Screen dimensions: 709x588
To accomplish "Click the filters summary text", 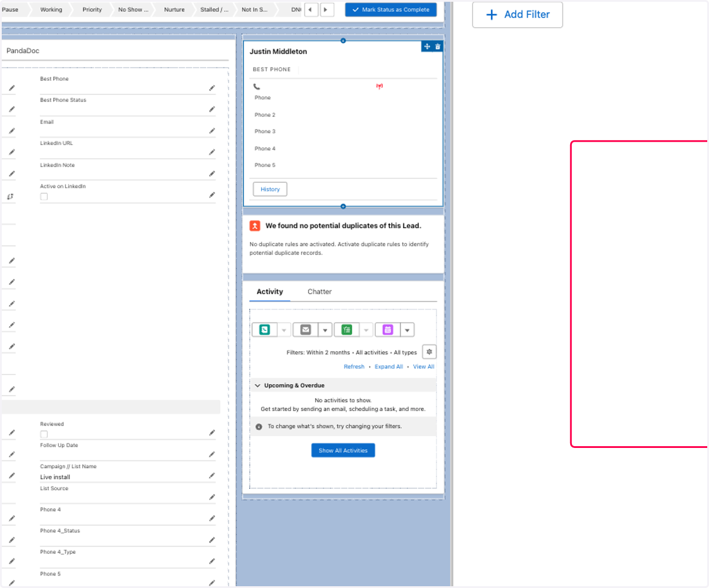I will (352, 352).
